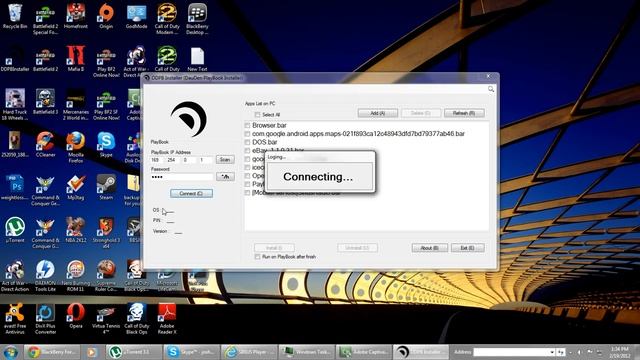This screenshot has width=640, height=360.
Task: Open the Recycle Bin desktop icon
Action: [x=15, y=17]
